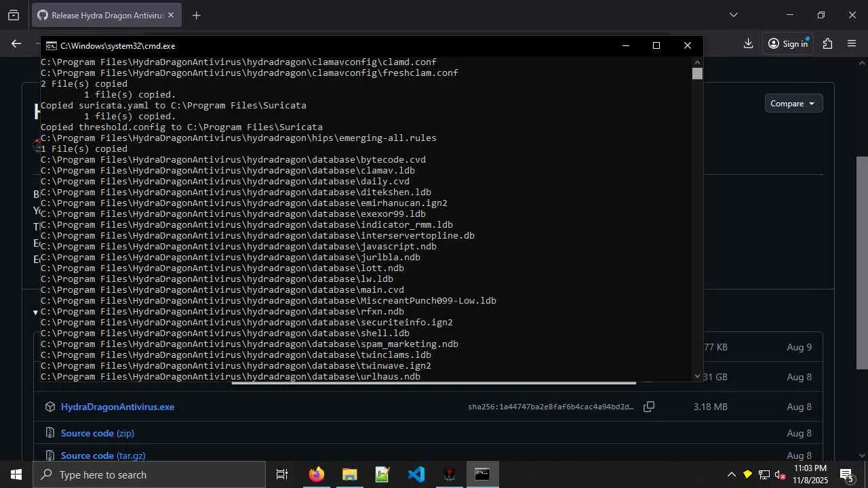The image size is (868, 488).
Task: Open a new browser tab
Action: click(196, 15)
